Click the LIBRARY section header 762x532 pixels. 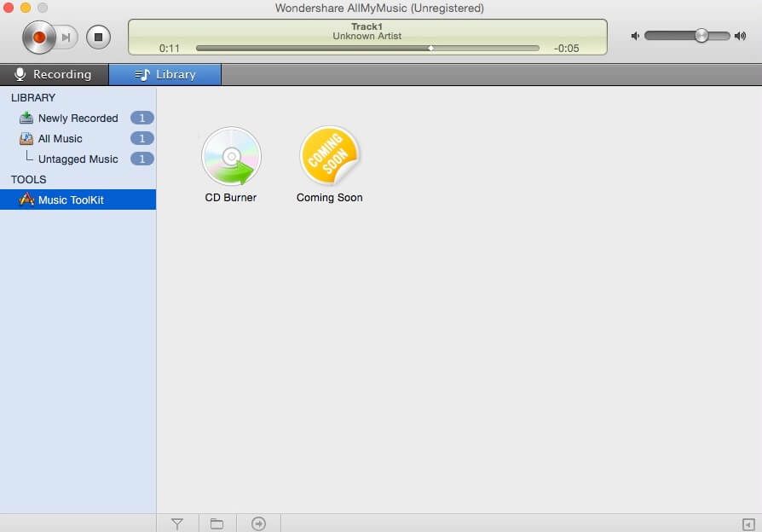33,98
